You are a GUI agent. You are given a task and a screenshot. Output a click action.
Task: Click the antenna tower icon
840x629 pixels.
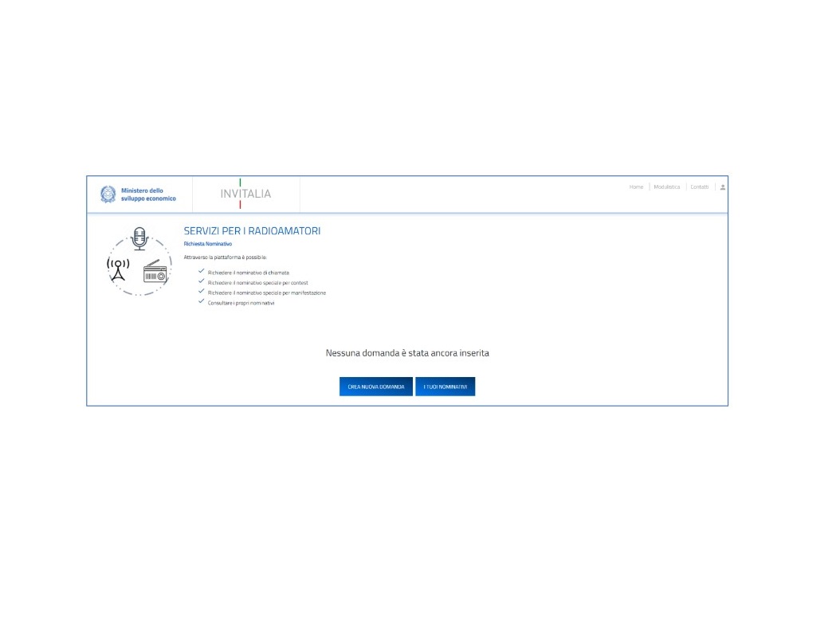[x=118, y=269]
